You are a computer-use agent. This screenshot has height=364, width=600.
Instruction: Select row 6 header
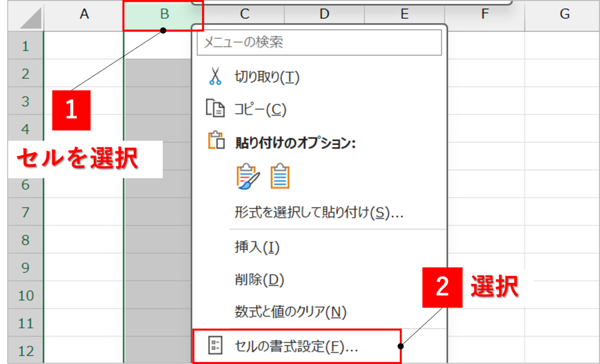[x=25, y=184]
